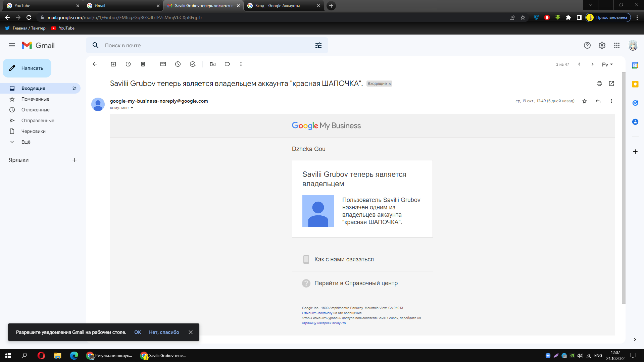Snooze the email with clock icon
Viewport: 644px width, 362px height.
pyautogui.click(x=178, y=64)
